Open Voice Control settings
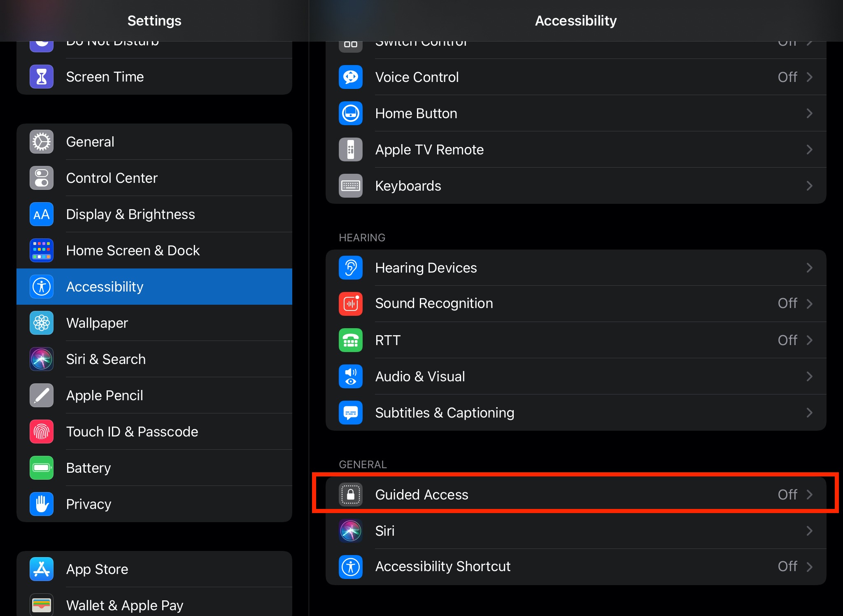This screenshot has height=616, width=843. (576, 77)
